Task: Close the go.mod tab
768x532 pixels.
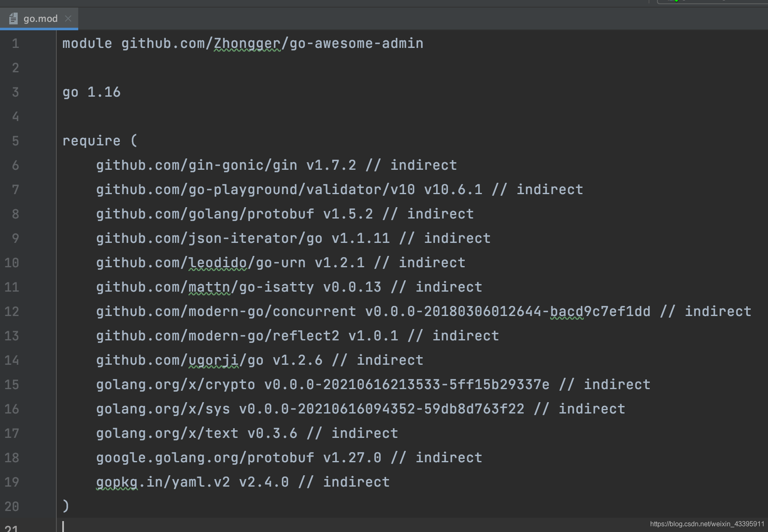Action: [68, 18]
